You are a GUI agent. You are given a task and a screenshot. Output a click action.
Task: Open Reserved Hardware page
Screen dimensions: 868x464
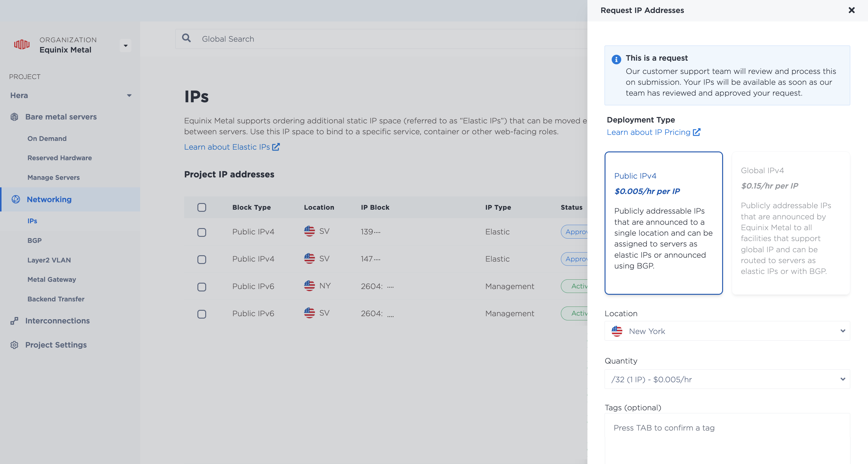point(60,158)
